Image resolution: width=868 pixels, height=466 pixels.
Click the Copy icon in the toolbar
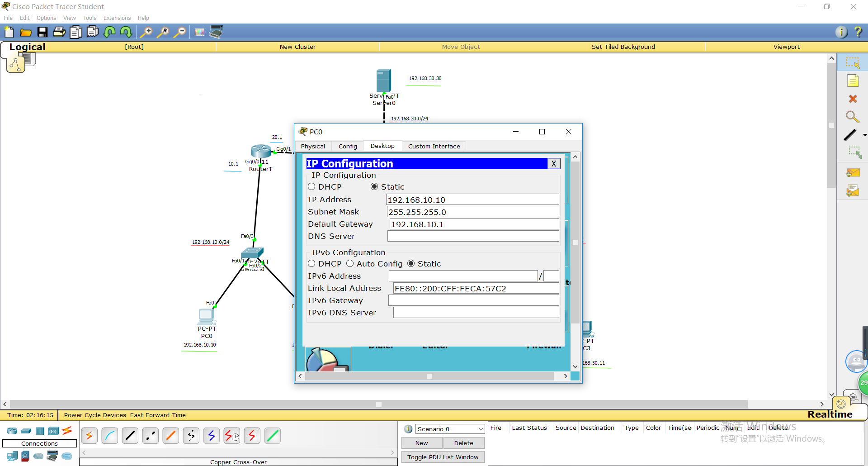76,32
